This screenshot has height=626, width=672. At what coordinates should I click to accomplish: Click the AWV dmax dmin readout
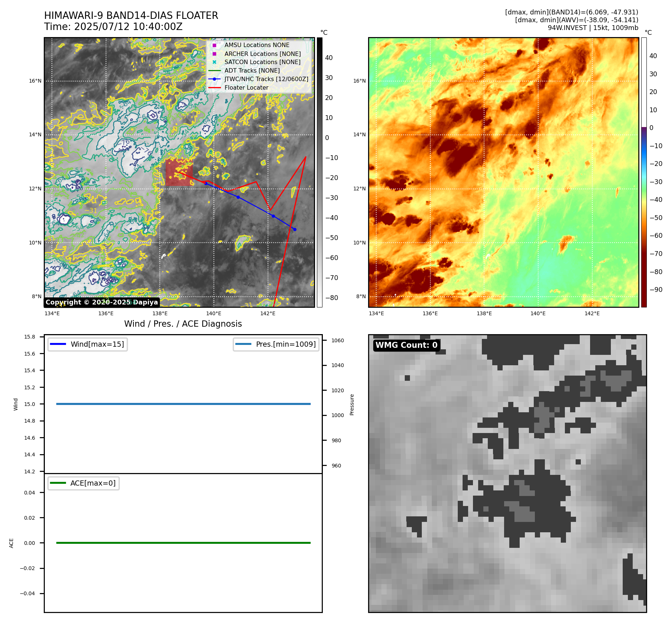577,20
